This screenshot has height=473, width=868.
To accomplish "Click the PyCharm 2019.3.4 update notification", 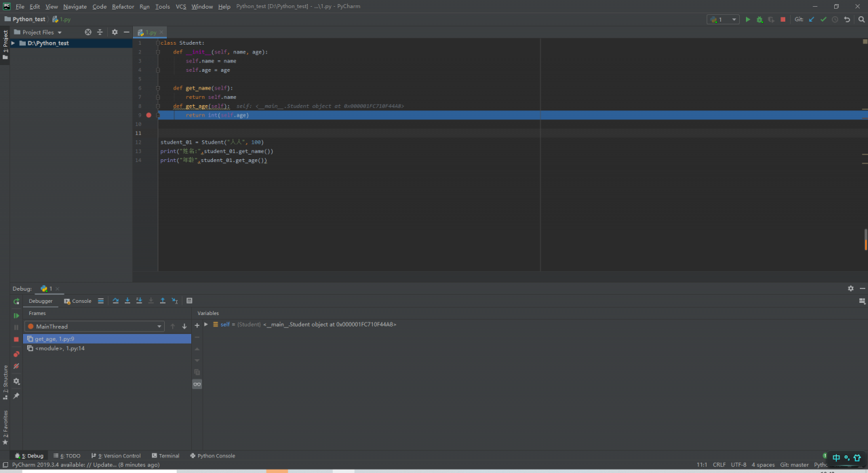I will coord(85,465).
